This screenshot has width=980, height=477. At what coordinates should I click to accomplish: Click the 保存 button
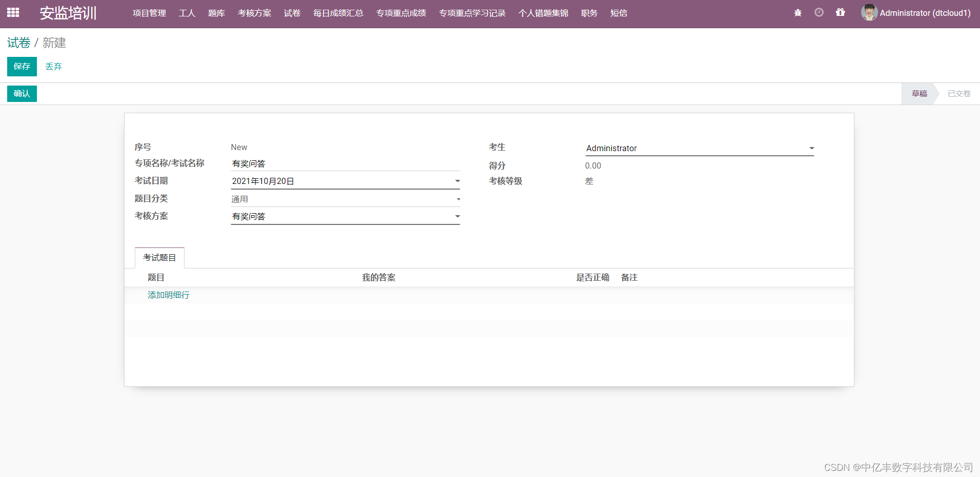(22, 66)
